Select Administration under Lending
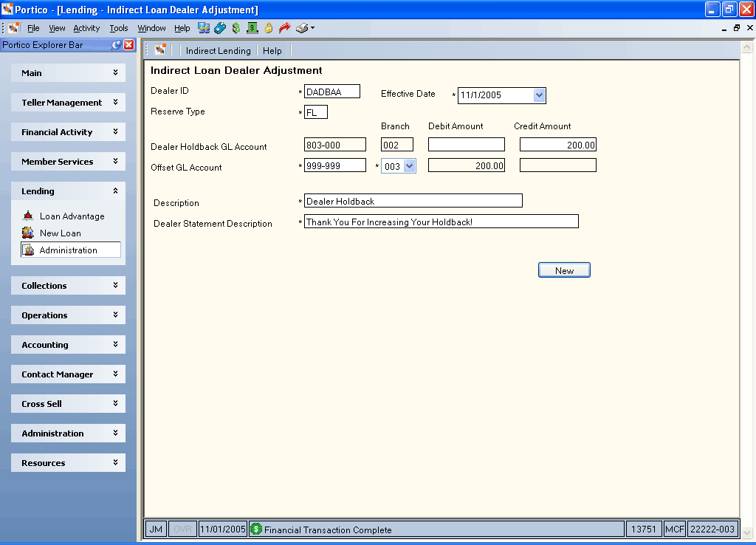Viewport: 756px width, 545px height. (x=71, y=250)
